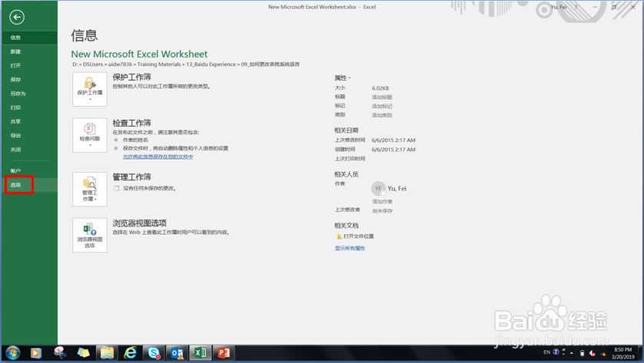This screenshot has height=363, width=644.
Task: Click the 尚未保存 last modified by value
Action: [383, 211]
